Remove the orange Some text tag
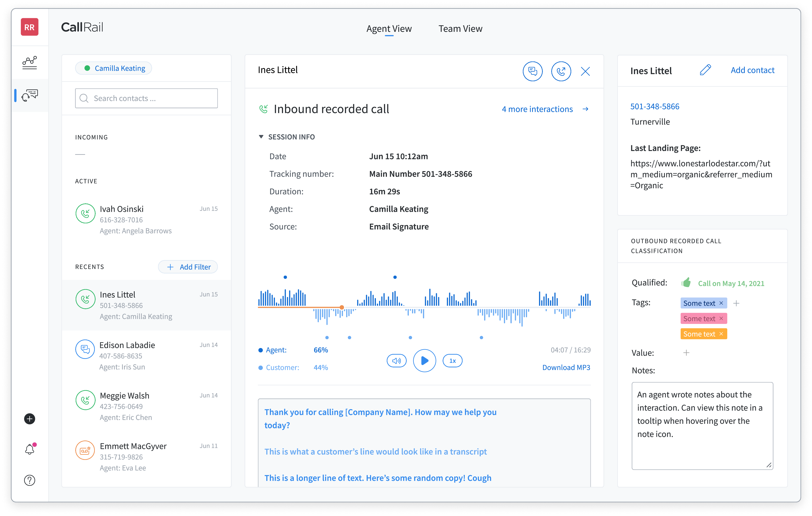Image resolution: width=812 pixels, height=516 pixels. pos(721,333)
